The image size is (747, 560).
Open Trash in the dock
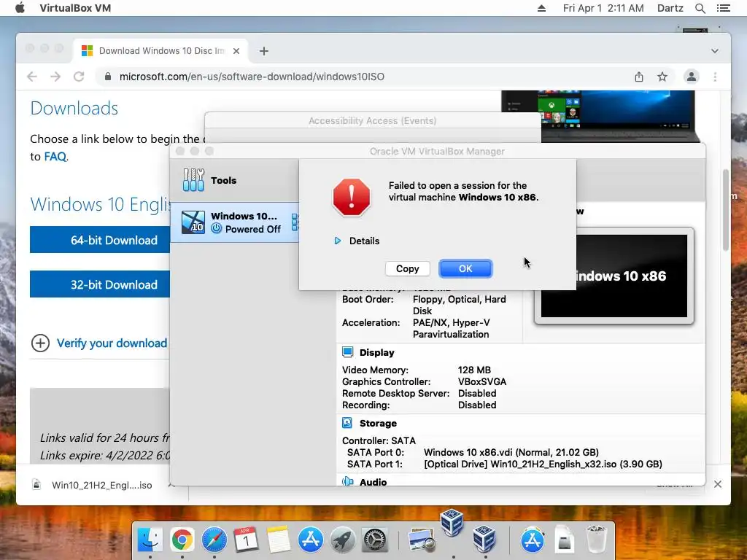(x=596, y=539)
